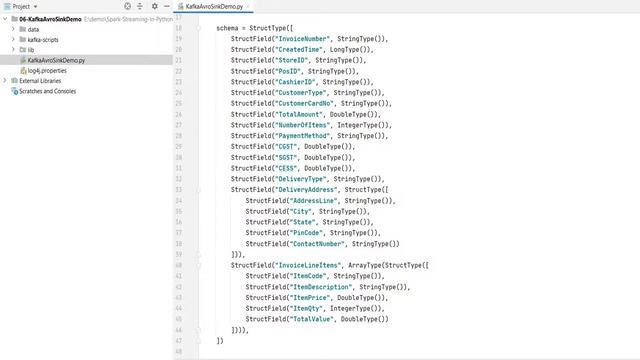
Task: Click the schema variable name on line 18
Action: tap(227, 28)
